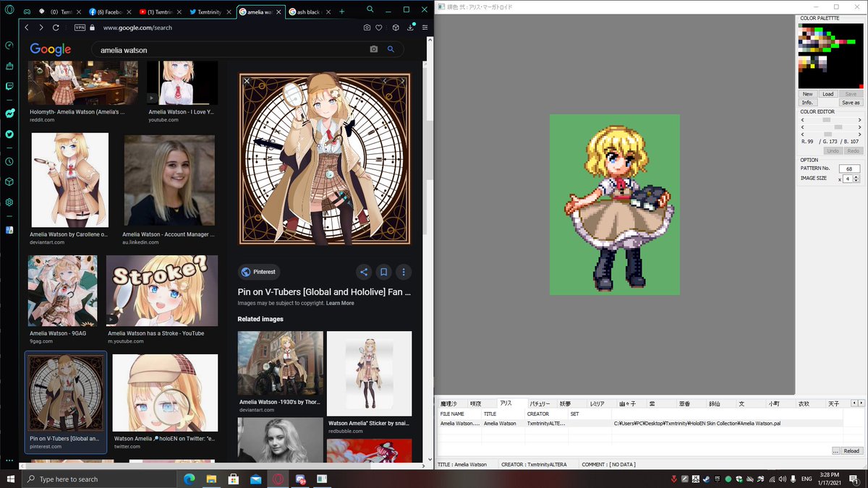This screenshot has height=488, width=868.
Task: Open Opera easy setup menu
Action: pos(425,27)
